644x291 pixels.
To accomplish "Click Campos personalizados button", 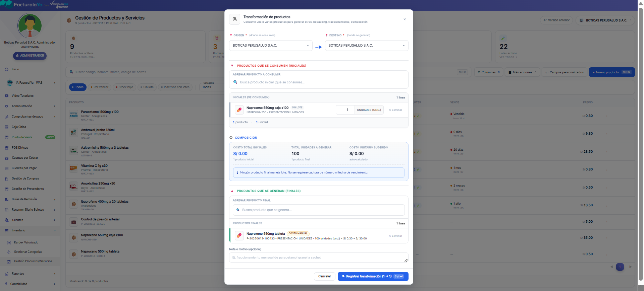I will click(565, 72).
